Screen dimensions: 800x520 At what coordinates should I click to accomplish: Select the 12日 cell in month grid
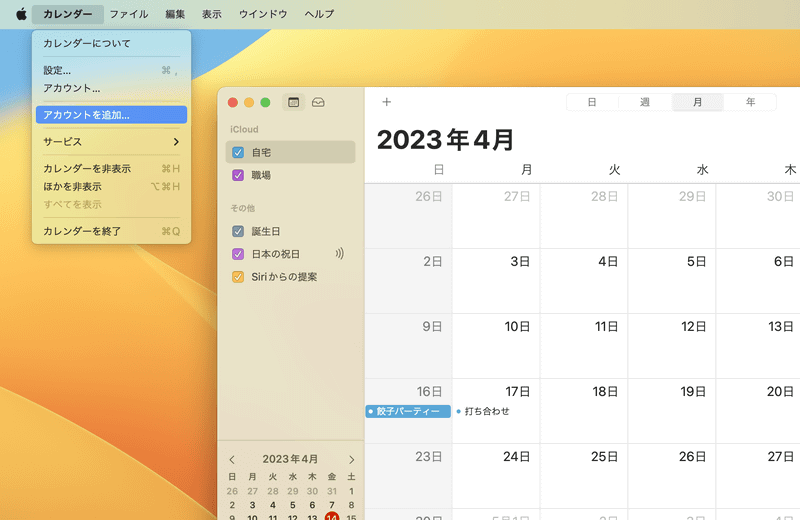[672, 346]
